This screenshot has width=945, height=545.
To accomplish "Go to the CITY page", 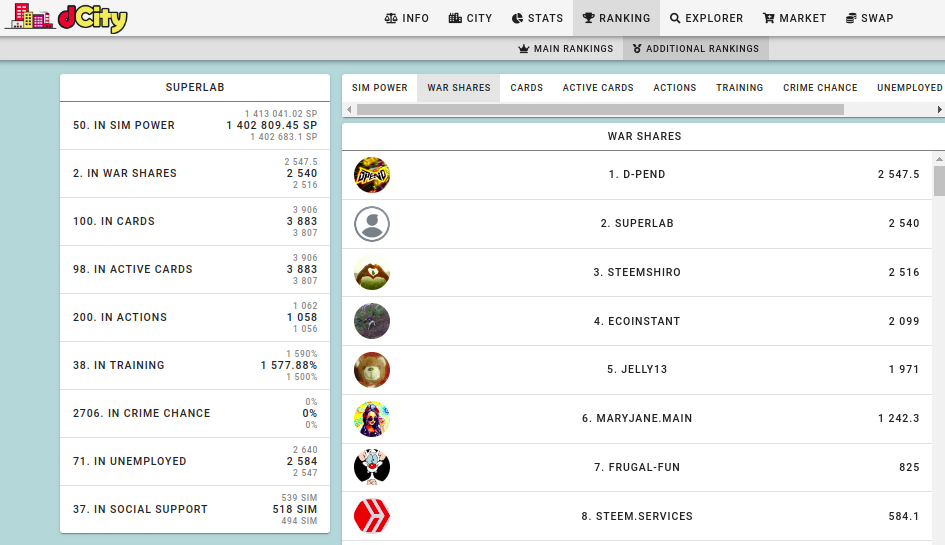I will pyautogui.click(x=471, y=18).
